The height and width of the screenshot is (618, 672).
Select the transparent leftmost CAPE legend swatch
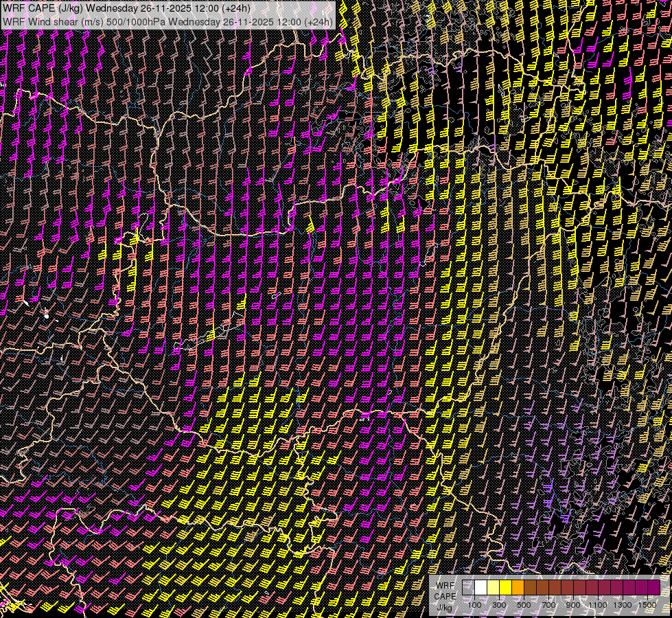468,588
